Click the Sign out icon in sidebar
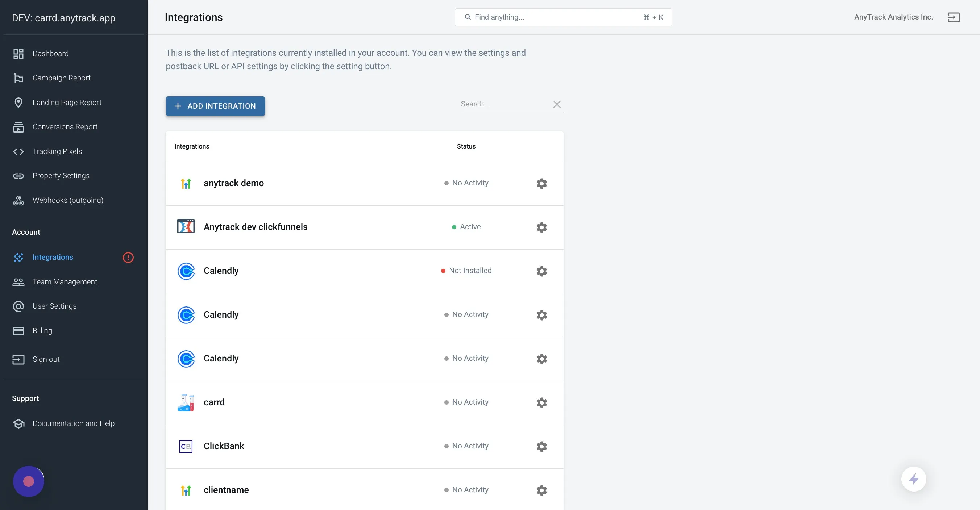The width and height of the screenshot is (980, 510). tap(18, 359)
